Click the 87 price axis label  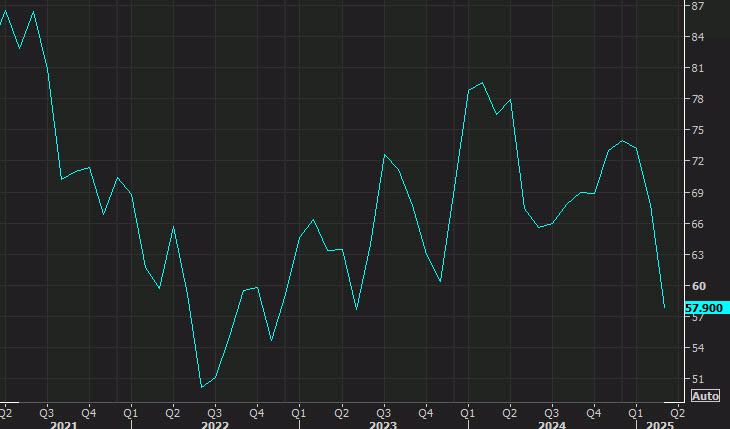[x=697, y=6]
